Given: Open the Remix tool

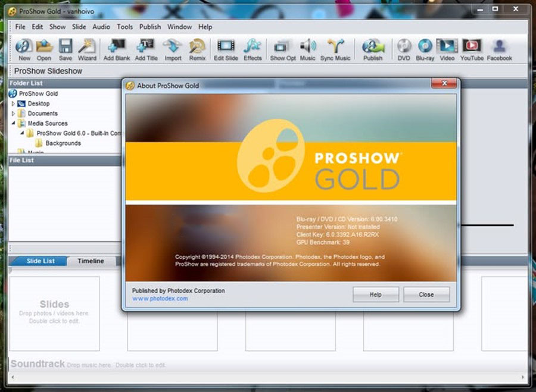Looking at the screenshot, I should click(x=197, y=48).
